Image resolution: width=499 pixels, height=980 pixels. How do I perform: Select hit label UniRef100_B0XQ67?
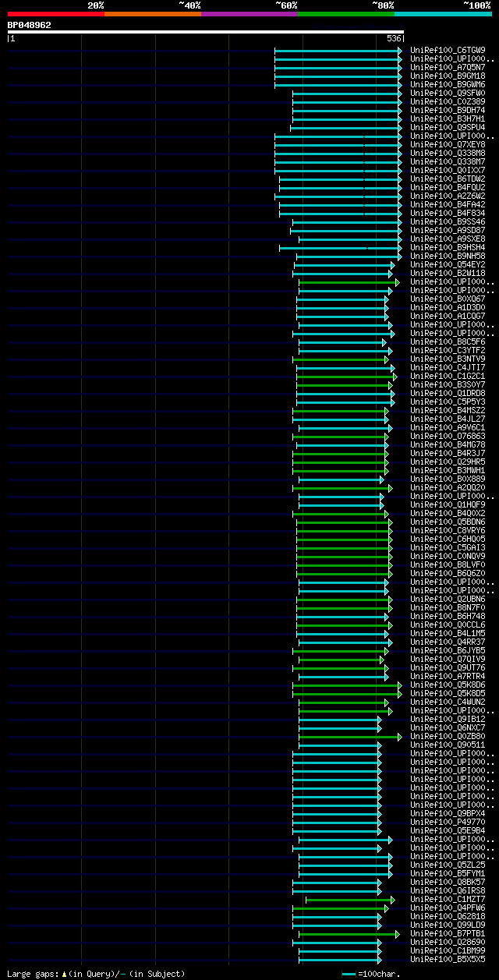click(x=448, y=299)
